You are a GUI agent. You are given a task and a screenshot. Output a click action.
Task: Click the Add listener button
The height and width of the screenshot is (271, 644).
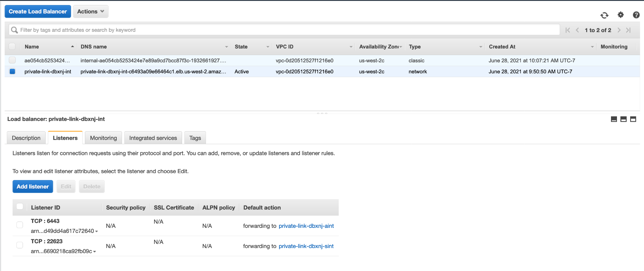pos(33,187)
